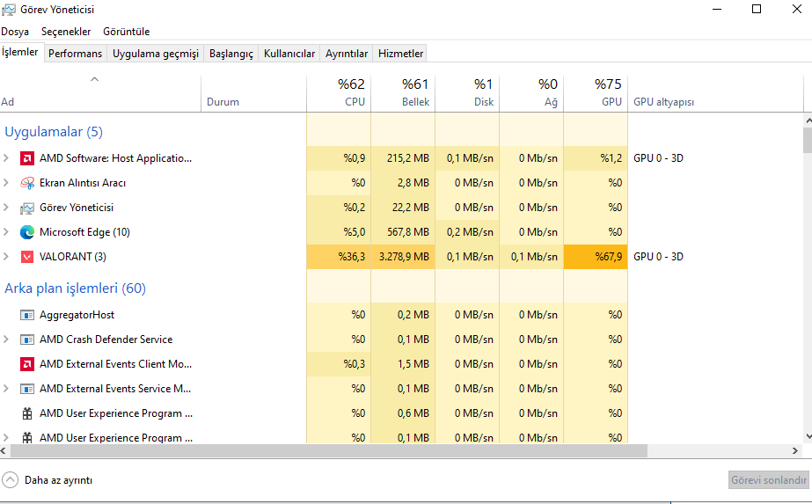Click the Görev Yöneticisi process row icon
The width and height of the screenshot is (812, 504).
coord(27,208)
